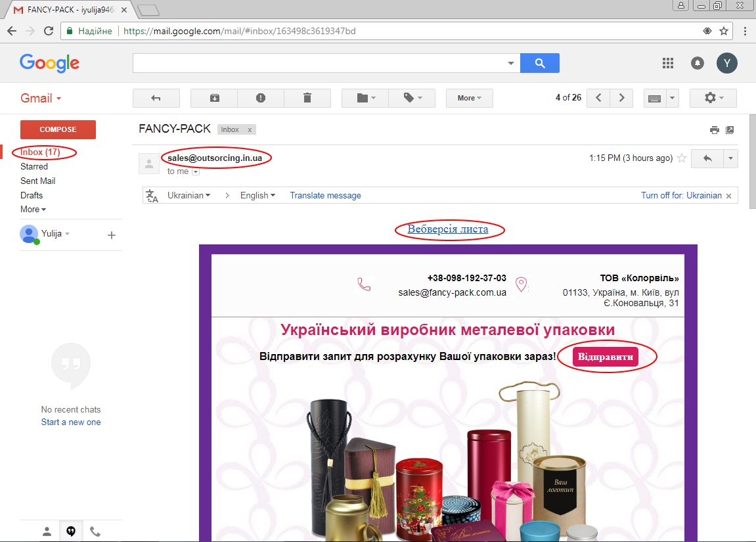Click the red COMPOSE button
Viewport: 756px width, 542px height.
(58, 129)
